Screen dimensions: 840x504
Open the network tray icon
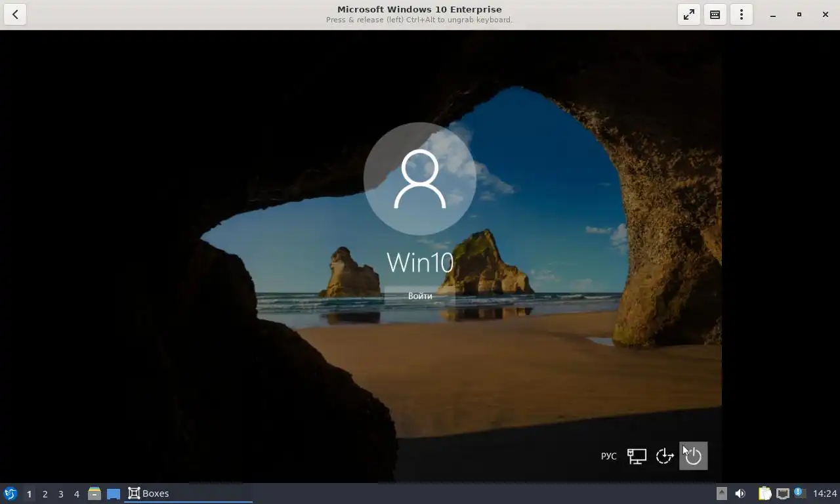click(x=782, y=493)
